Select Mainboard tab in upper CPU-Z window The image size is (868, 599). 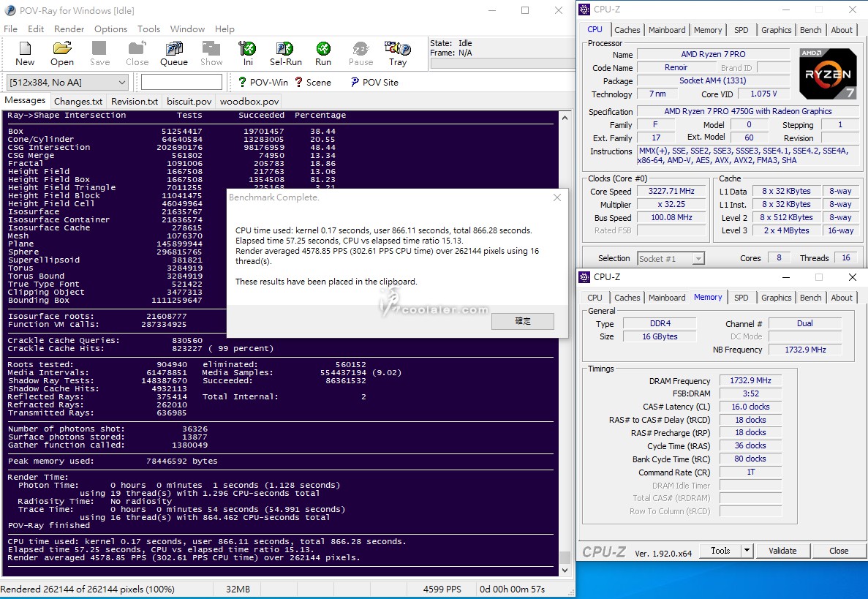pos(667,30)
